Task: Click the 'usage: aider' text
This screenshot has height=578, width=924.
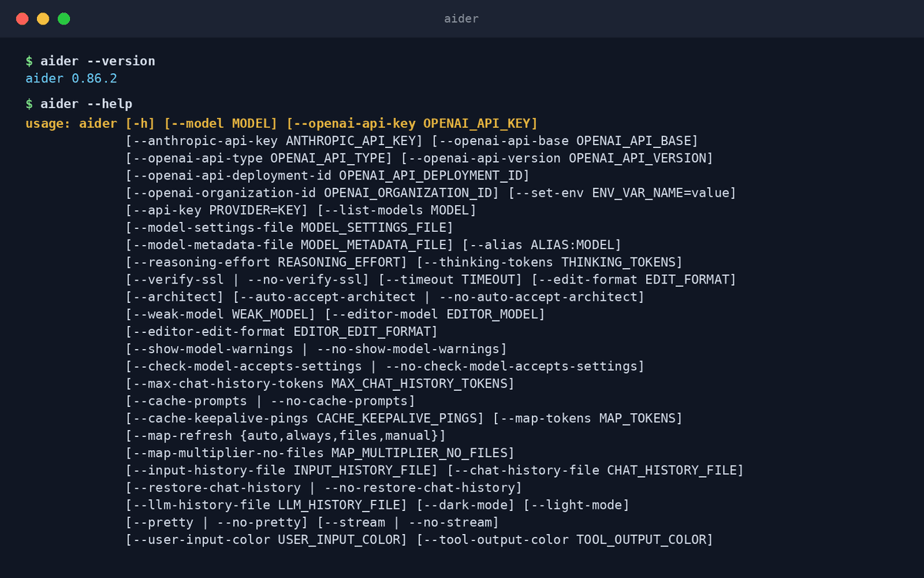Action: coord(71,123)
